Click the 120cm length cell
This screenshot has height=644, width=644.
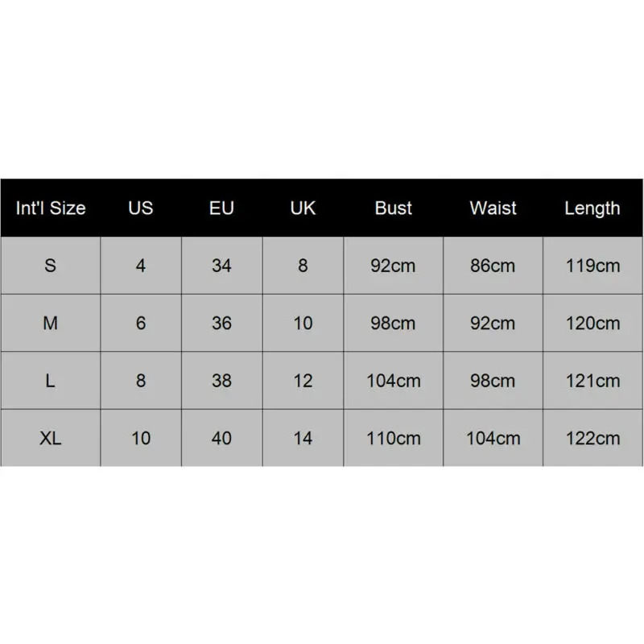pos(592,324)
